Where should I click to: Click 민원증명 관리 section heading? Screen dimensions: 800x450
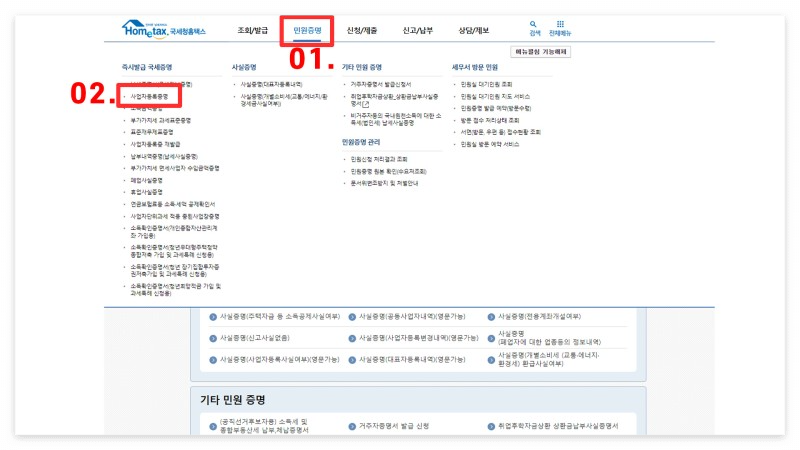coord(361,142)
